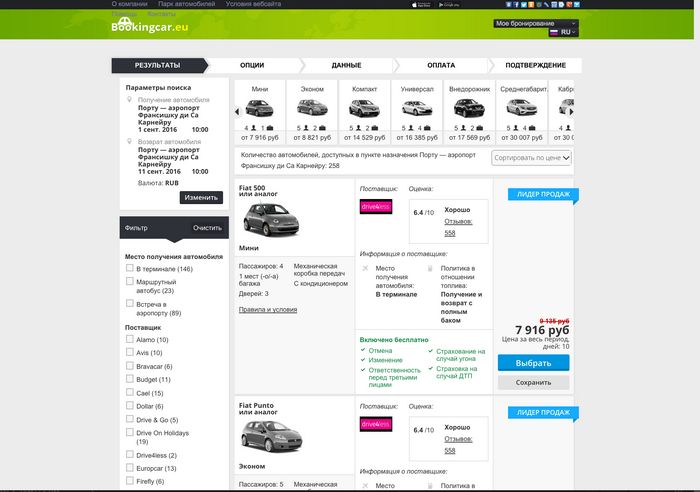Viewport: 700px width, 492px height.
Task: Expand the Мое бронирование dropdown
Action: point(535,23)
